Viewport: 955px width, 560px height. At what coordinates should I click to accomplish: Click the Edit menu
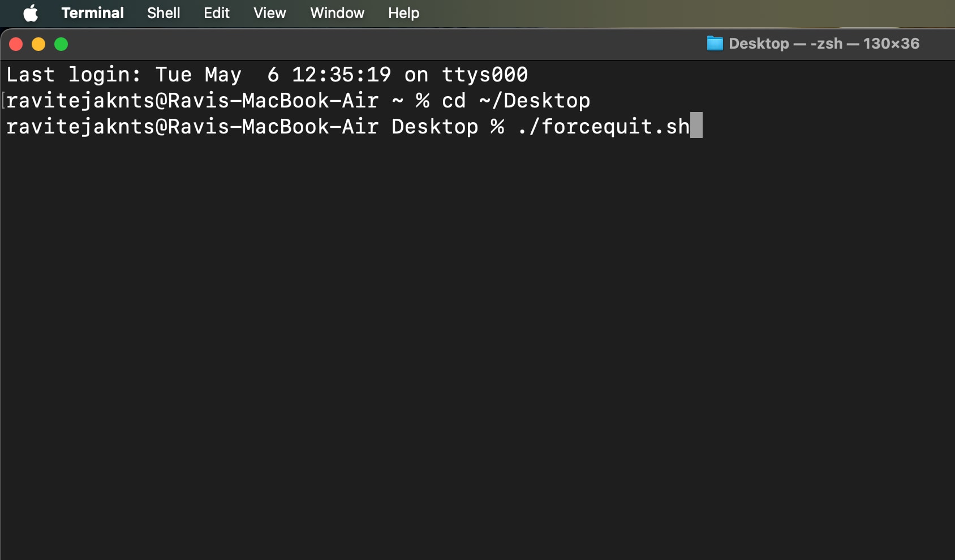click(217, 13)
